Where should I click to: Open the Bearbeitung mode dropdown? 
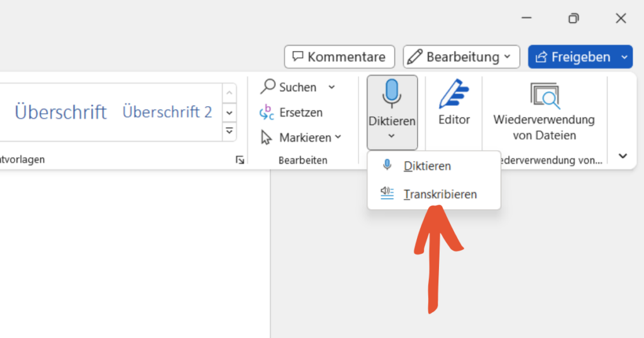(461, 57)
